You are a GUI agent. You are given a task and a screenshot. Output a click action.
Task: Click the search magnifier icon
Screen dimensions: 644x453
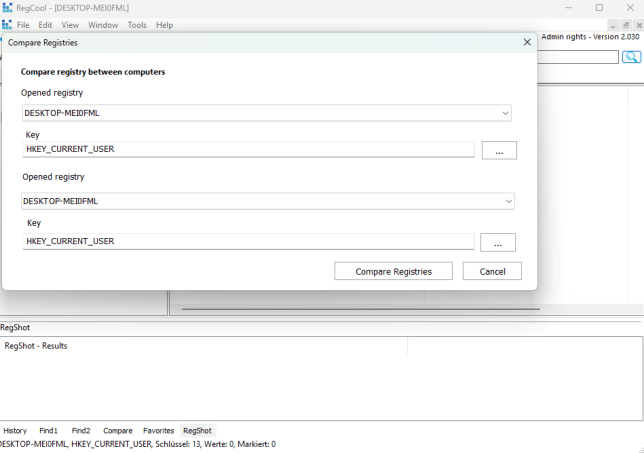coord(631,57)
